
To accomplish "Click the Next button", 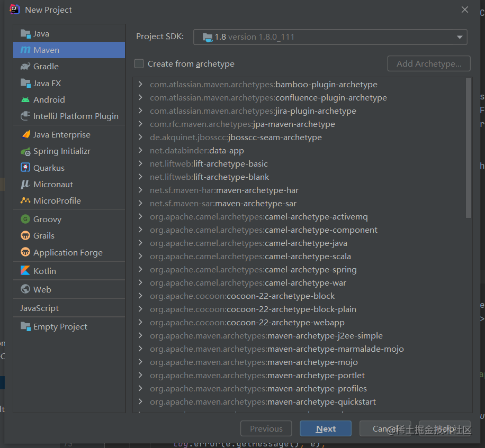I will 326,428.
